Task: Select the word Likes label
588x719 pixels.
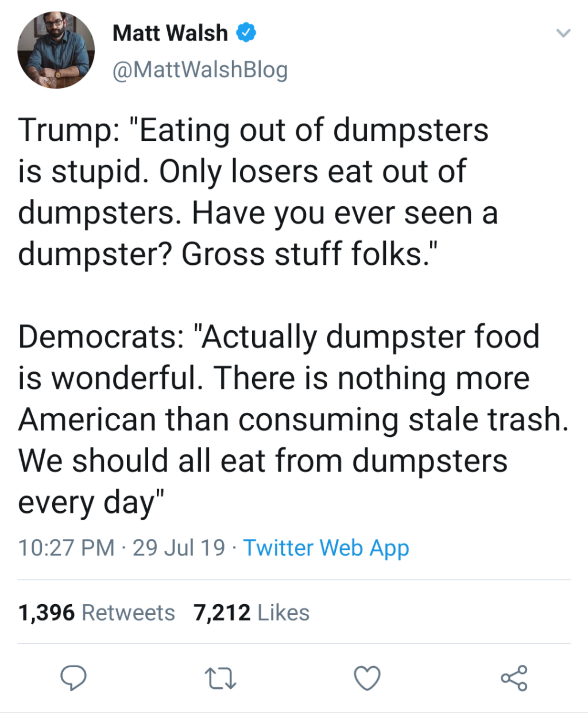Action: coord(283,613)
